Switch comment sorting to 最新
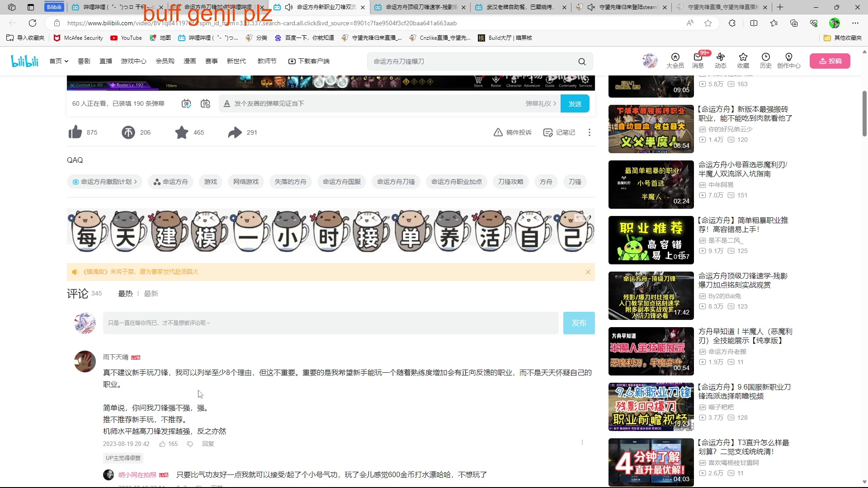868x488 pixels. (151, 293)
